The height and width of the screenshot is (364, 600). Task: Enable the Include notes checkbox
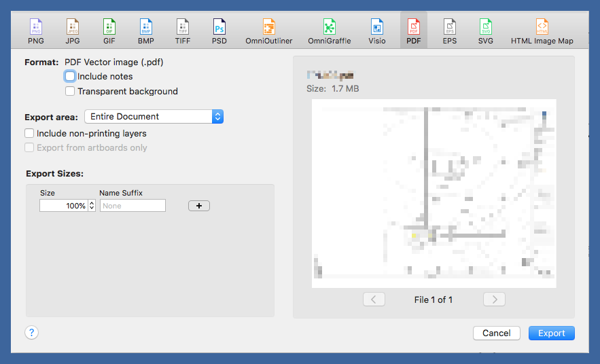click(x=70, y=77)
